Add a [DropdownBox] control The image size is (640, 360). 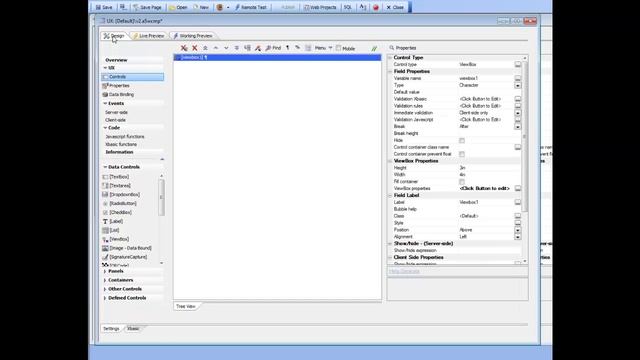tap(121, 195)
